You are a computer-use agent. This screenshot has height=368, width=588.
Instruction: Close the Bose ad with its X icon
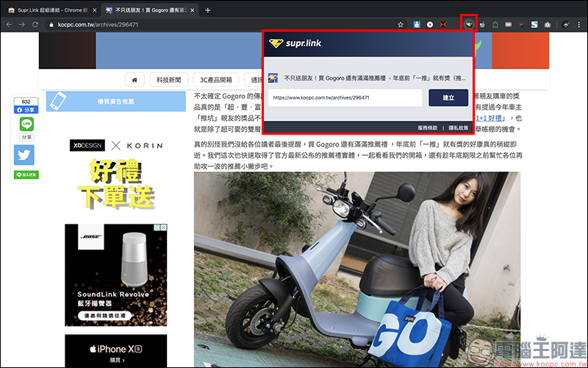[163, 227]
